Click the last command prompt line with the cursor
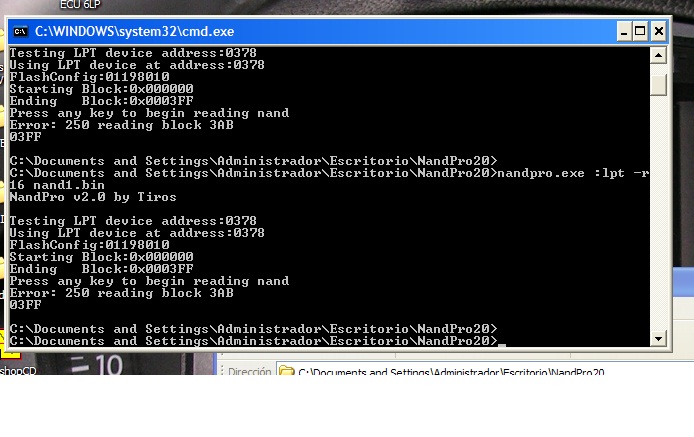The height and width of the screenshot is (437, 694). tap(258, 341)
